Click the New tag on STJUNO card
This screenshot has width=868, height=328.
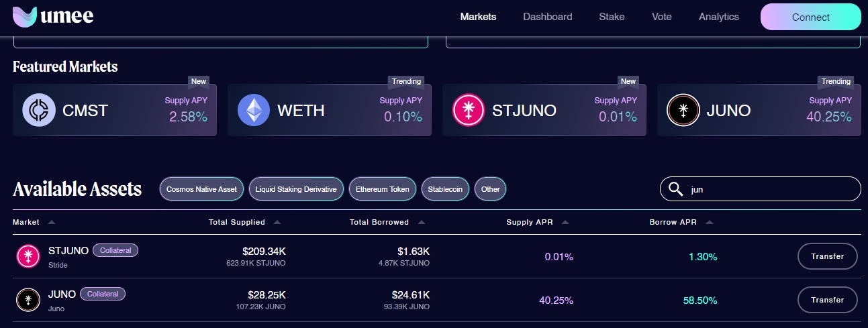(x=628, y=81)
